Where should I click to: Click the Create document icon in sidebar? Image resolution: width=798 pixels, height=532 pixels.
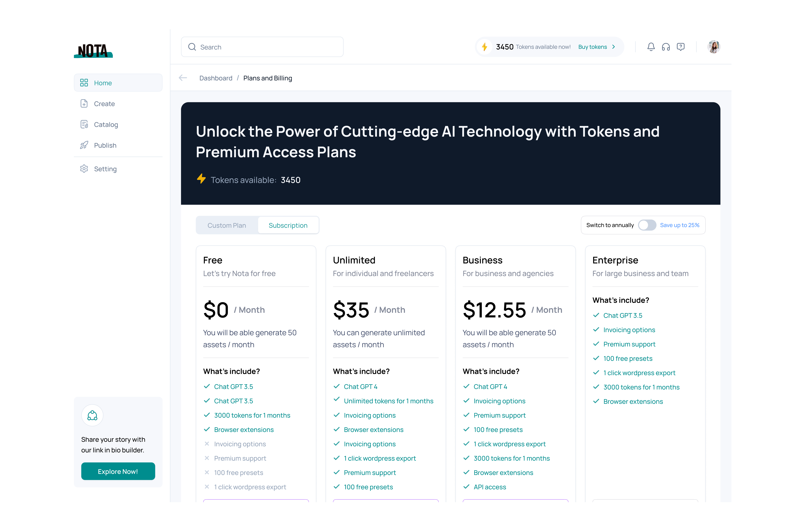pyautogui.click(x=84, y=104)
